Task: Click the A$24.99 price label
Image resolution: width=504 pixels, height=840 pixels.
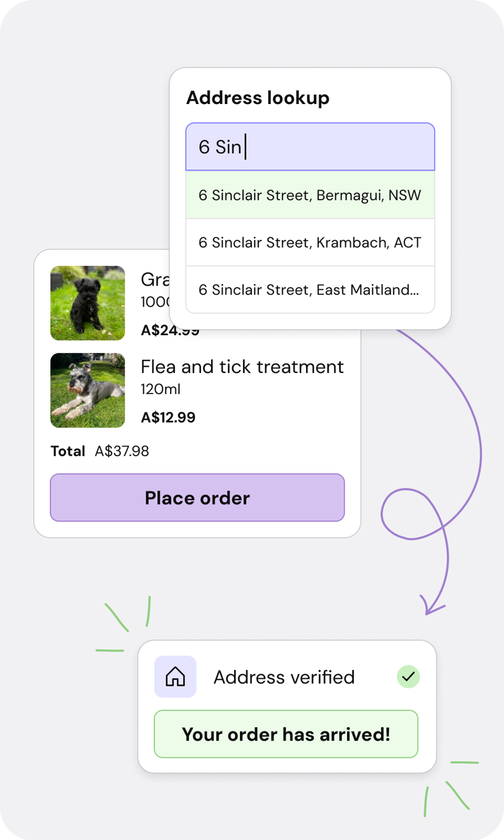Action: 168,329
